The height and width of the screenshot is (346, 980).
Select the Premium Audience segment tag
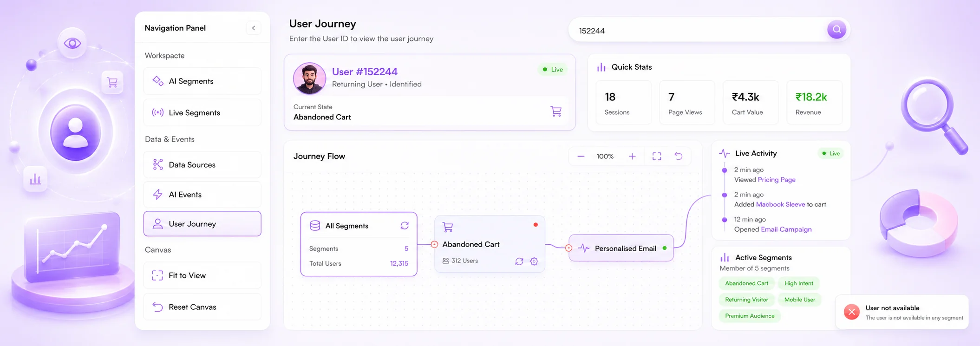click(750, 316)
